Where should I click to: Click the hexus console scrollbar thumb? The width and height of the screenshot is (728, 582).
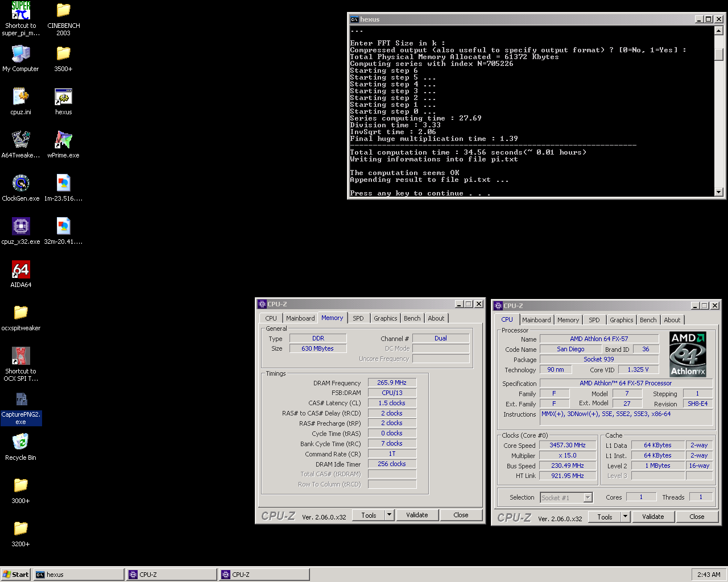pyautogui.click(x=719, y=55)
